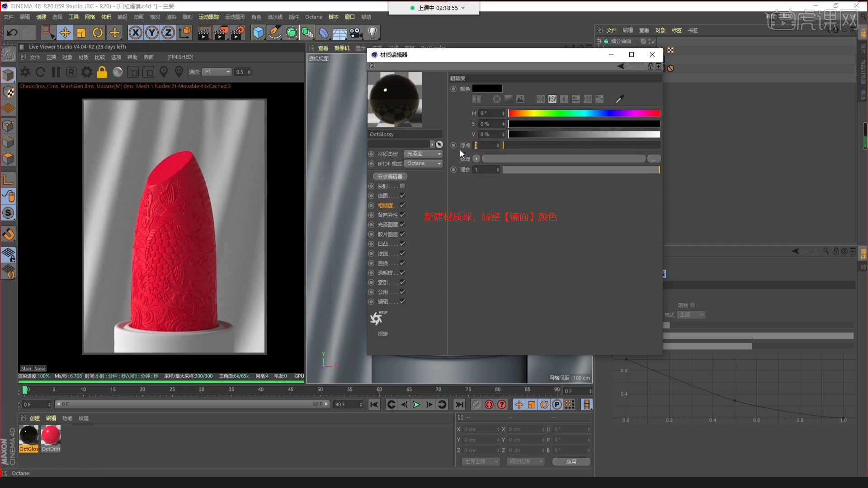Expand the 纹理 texture arrow button
Viewport: 868px width, 488px height.
click(476, 159)
